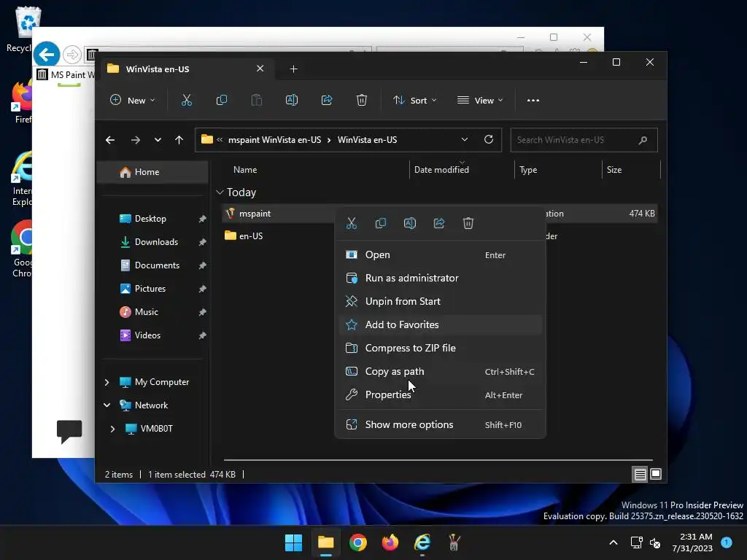This screenshot has height=560, width=747.
Task: Click the Share icon in Explorer toolbar
Action: (x=327, y=100)
